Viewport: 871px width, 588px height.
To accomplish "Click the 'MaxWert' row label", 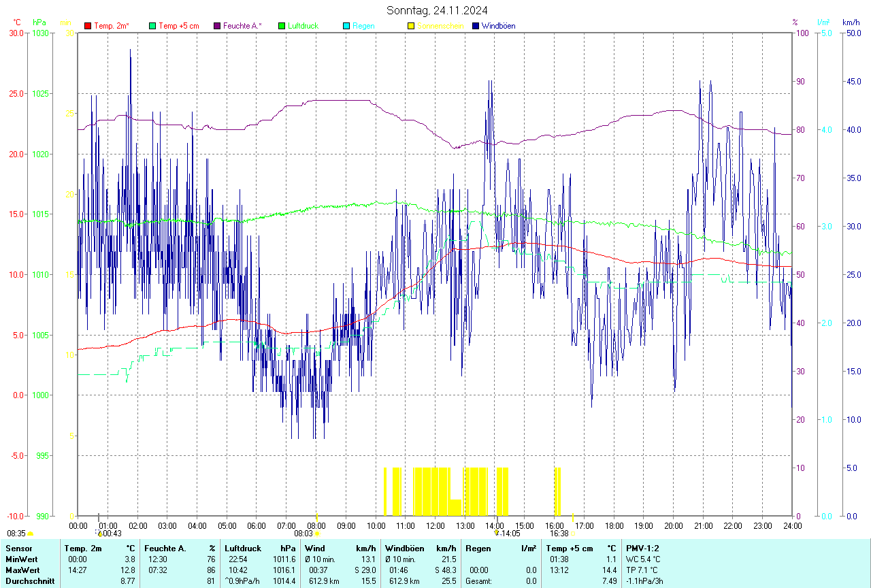I will (x=22, y=570).
